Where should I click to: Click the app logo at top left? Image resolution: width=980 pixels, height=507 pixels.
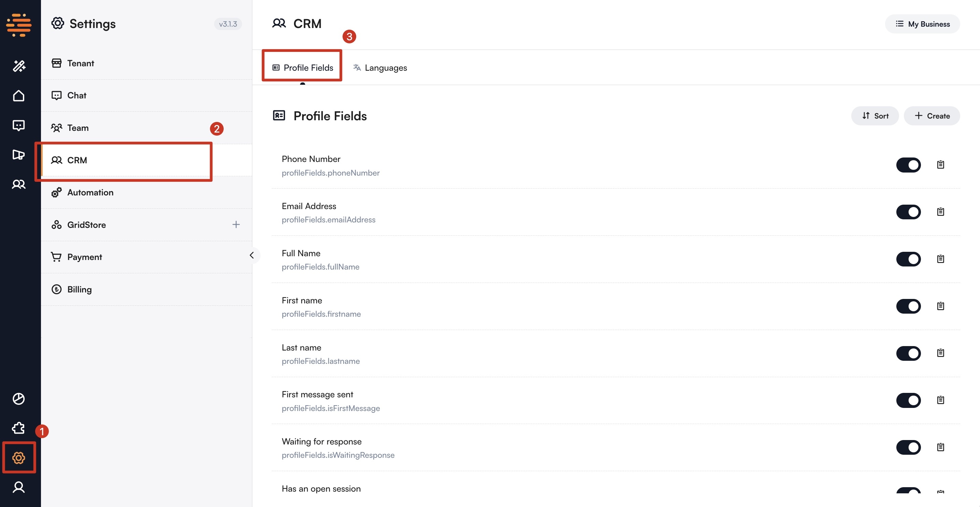(x=18, y=25)
